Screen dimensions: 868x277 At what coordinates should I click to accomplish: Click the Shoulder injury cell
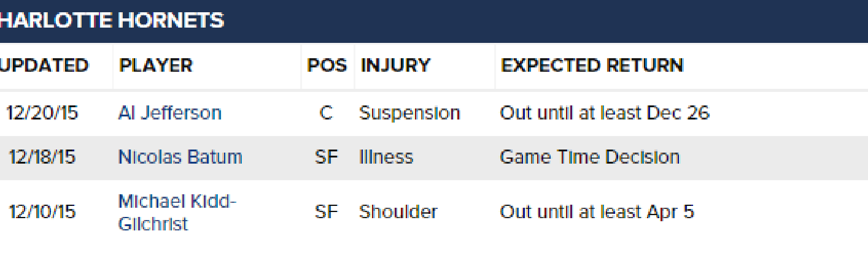[x=398, y=212]
